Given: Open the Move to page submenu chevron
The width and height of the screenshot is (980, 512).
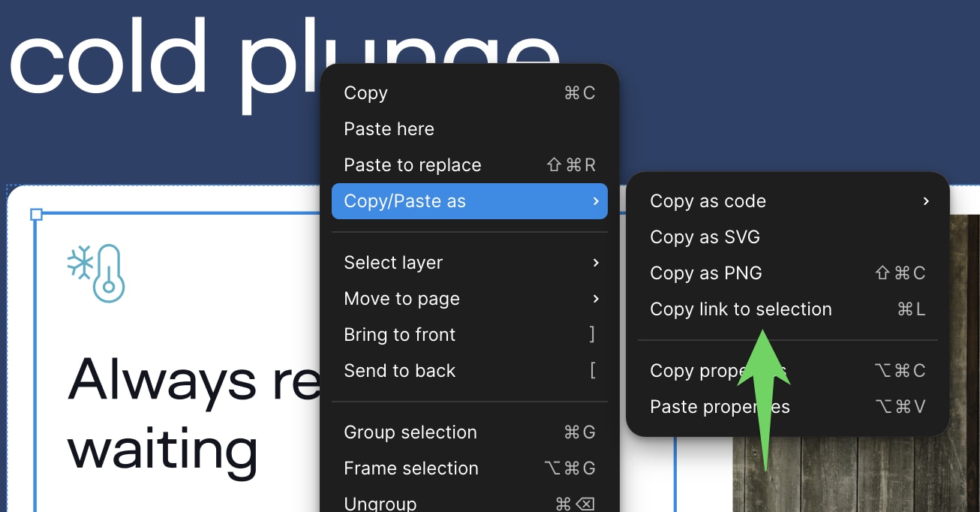Looking at the screenshot, I should click(595, 298).
